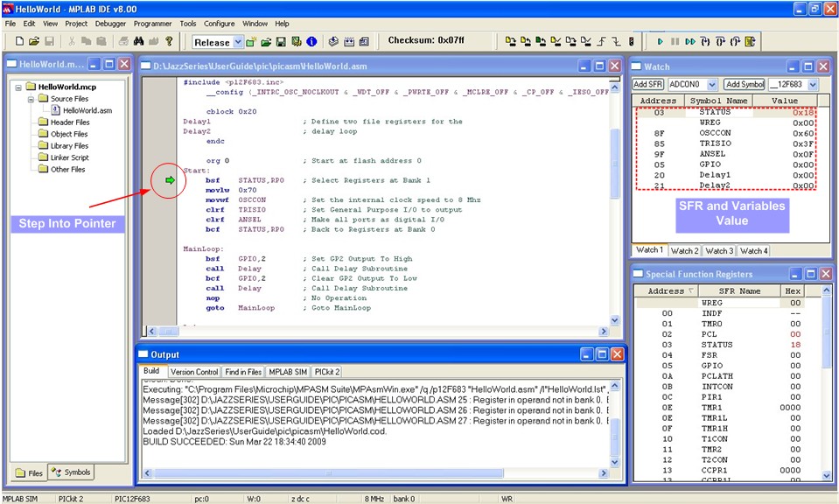Click the New Project icon
This screenshot has height=504, width=839.
coord(251,42)
